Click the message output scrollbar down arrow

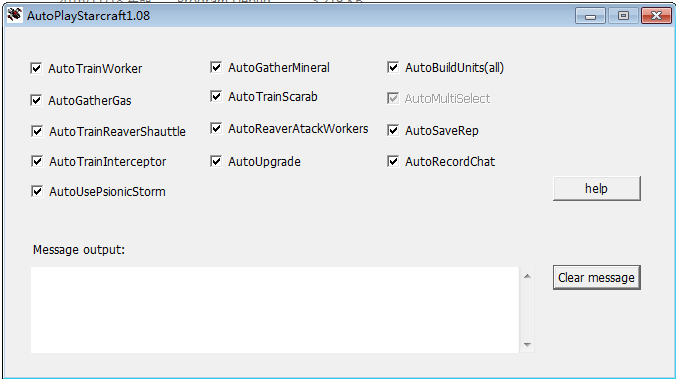[x=527, y=345]
